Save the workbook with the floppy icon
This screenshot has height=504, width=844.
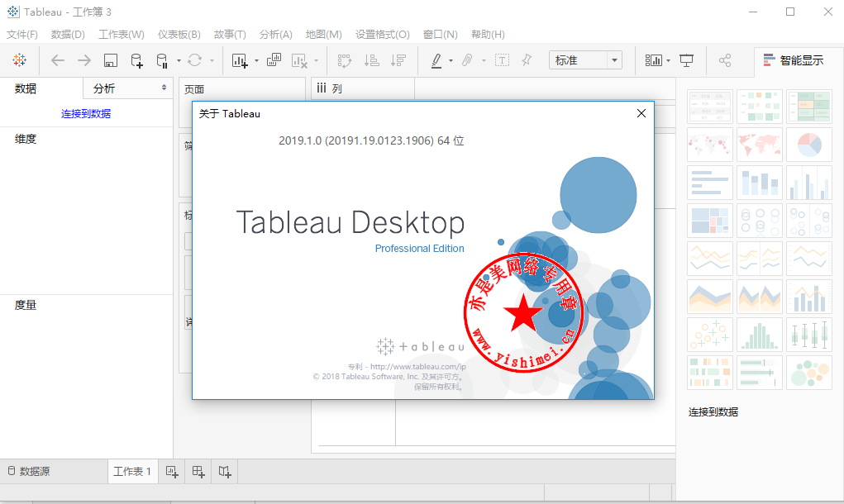[110, 60]
